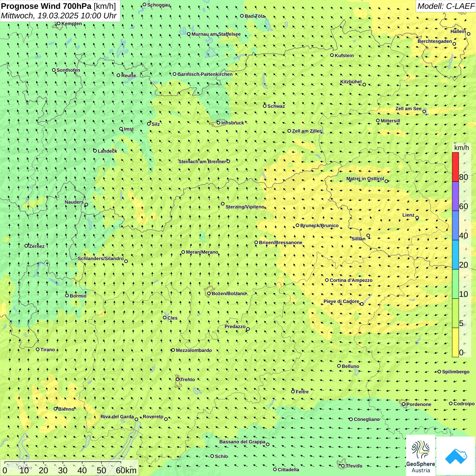The image size is (476, 476).
Task: Click the 'Murnau am Staffelsee' label
Action: (216, 34)
